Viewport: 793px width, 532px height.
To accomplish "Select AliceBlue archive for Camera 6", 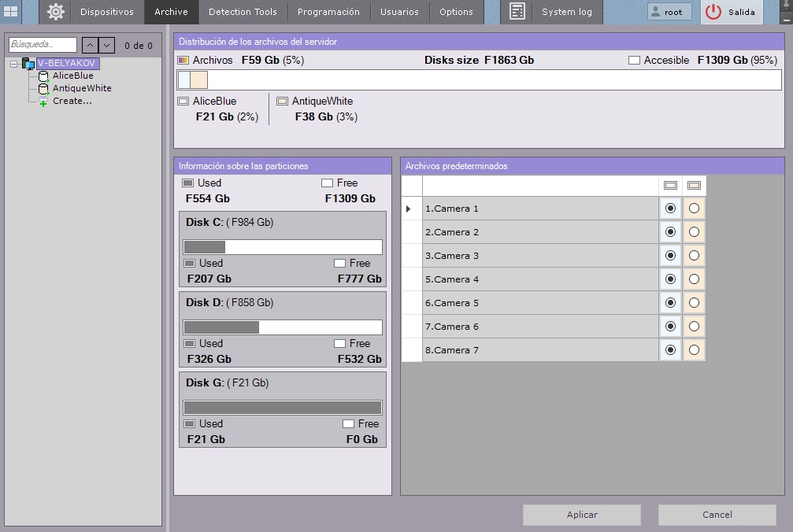I will (x=670, y=327).
